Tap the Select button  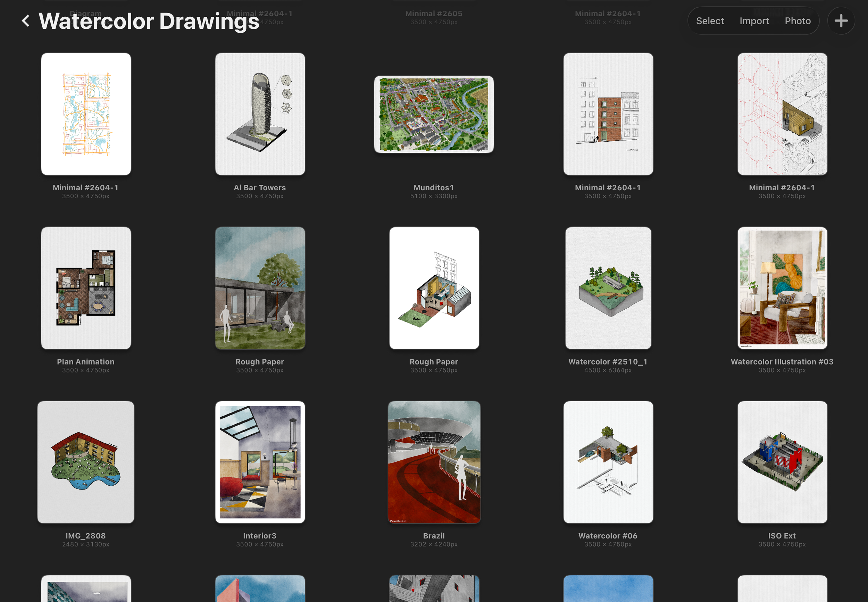click(710, 21)
